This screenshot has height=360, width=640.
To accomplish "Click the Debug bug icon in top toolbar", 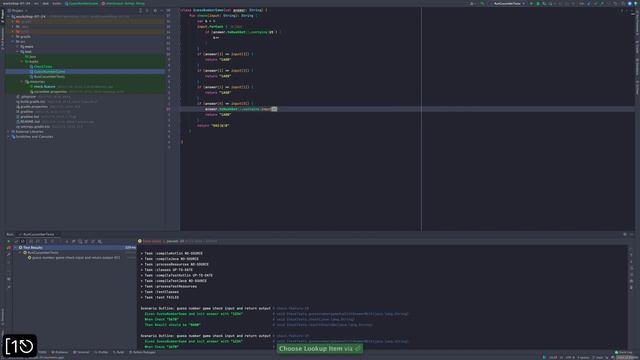I will pos(538,4).
